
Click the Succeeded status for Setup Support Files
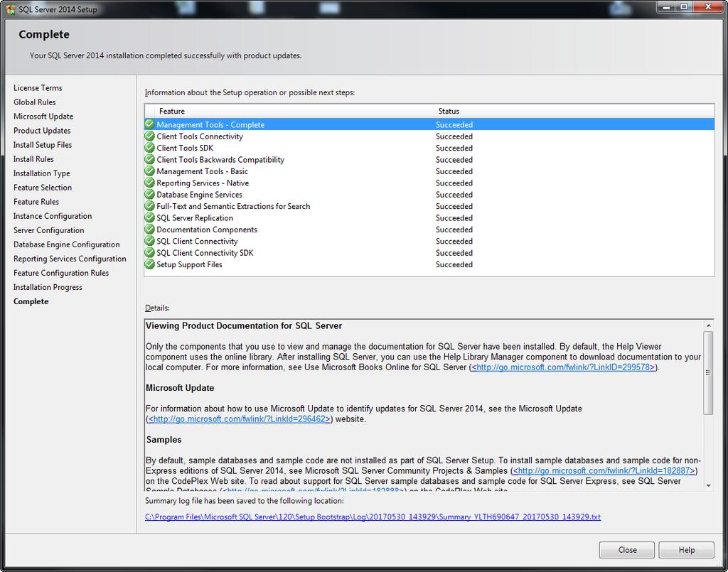tap(454, 264)
